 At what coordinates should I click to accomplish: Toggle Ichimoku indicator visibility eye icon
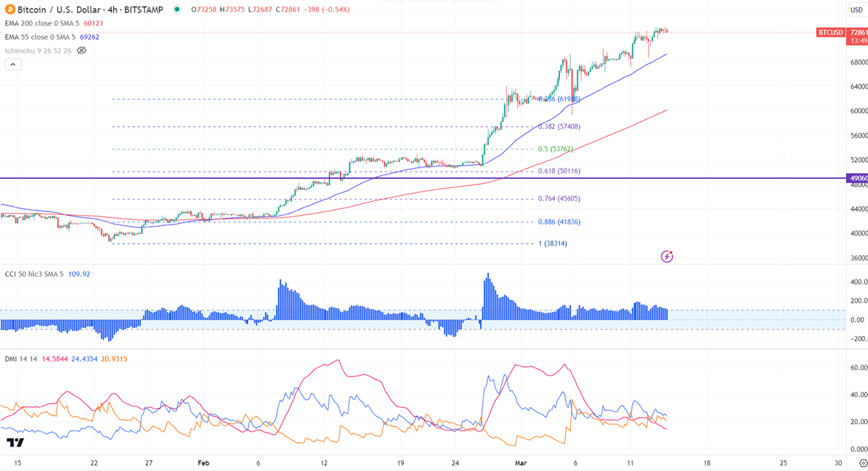[x=82, y=51]
